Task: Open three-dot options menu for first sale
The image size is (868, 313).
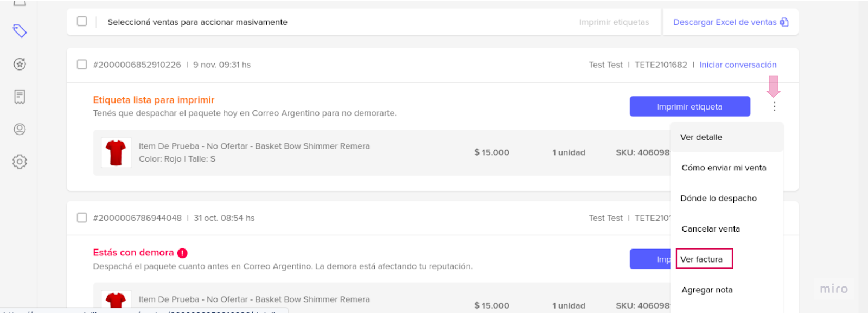Action: click(x=774, y=107)
